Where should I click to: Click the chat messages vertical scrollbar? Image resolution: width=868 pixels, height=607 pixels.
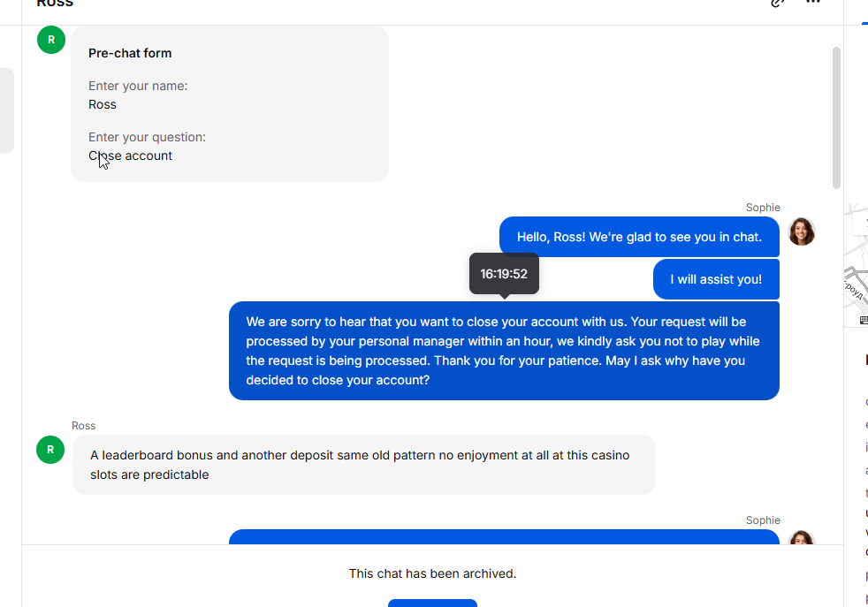[x=836, y=118]
